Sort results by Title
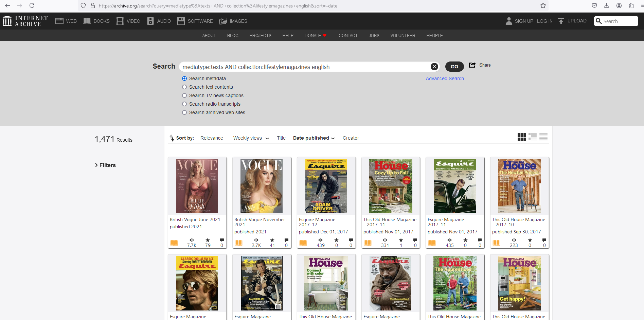 (x=281, y=138)
